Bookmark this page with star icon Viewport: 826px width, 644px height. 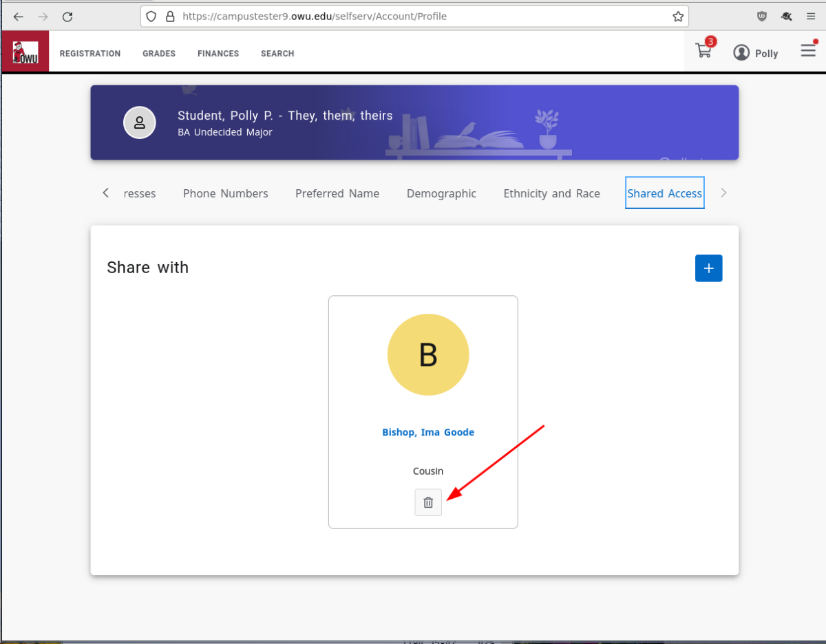(678, 17)
